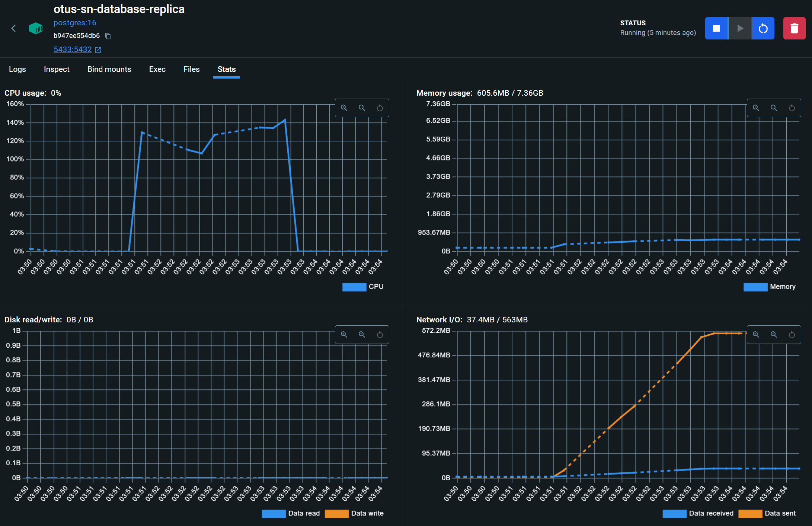812x526 pixels.
Task: Zoom in on the Network I/O chart
Action: point(756,335)
